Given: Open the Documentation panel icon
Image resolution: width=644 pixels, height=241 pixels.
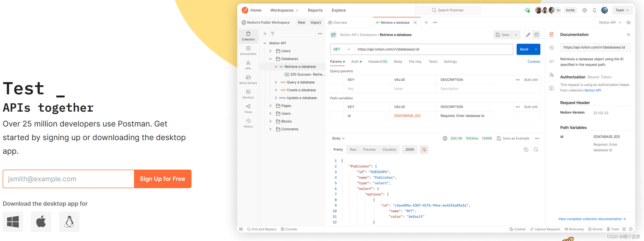Looking at the screenshot, I should coord(551,35).
